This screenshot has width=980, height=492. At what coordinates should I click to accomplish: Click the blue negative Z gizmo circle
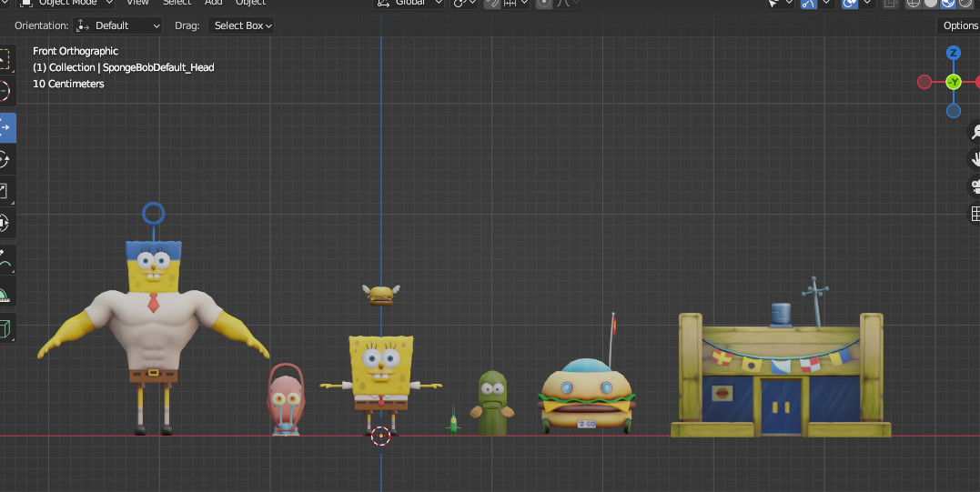[x=953, y=111]
